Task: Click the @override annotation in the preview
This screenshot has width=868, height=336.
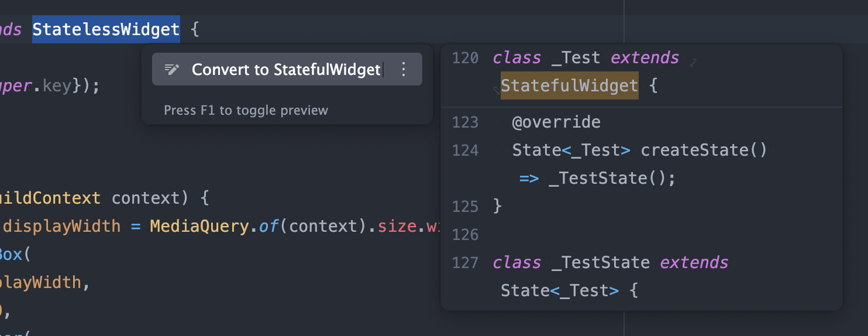Action: click(x=556, y=122)
